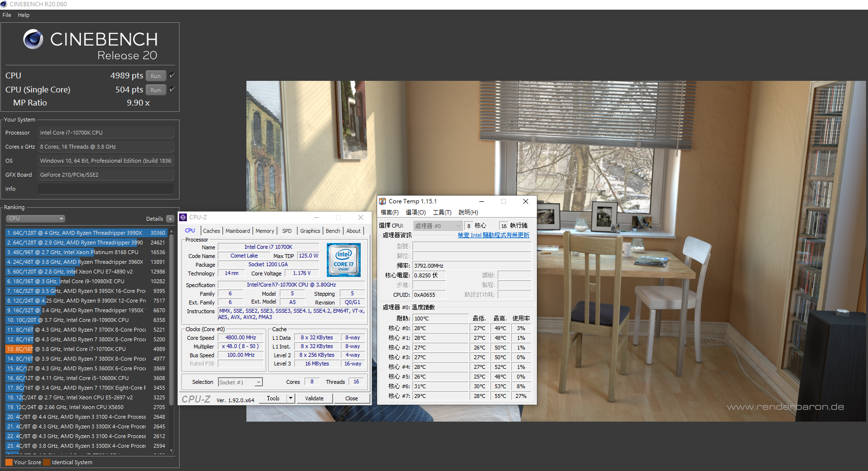Screen dimensions: 868x471
Task: Open Core Temp 選項(O) menu
Action: [x=416, y=213]
